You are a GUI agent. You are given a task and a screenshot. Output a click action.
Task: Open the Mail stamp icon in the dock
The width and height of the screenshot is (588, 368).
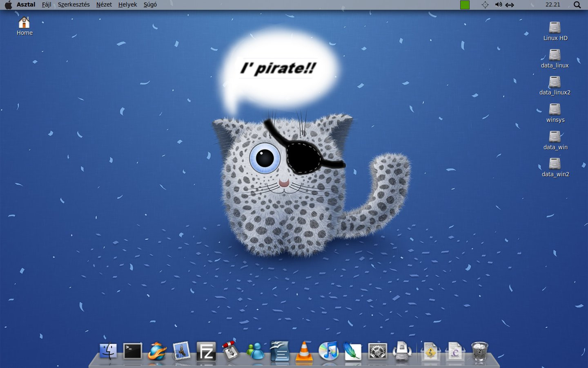pyautogui.click(x=182, y=351)
